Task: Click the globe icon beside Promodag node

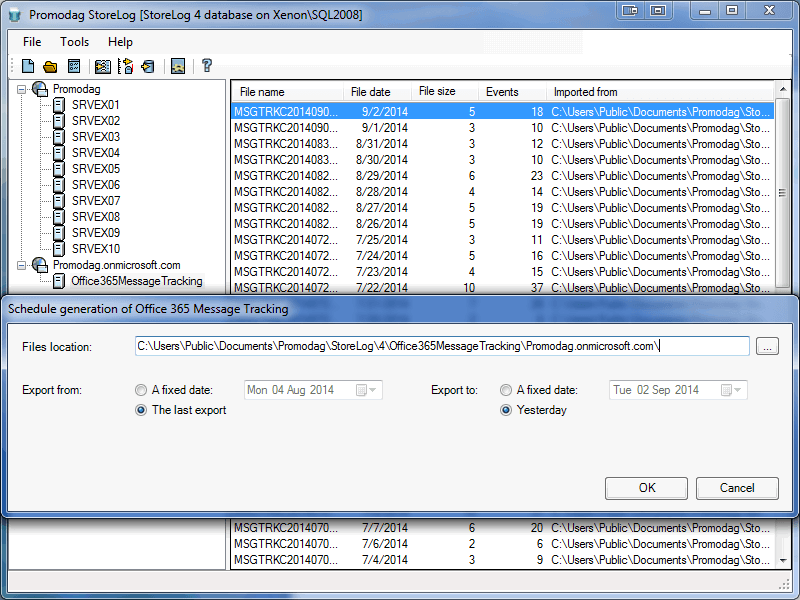Action: pyautogui.click(x=40, y=89)
